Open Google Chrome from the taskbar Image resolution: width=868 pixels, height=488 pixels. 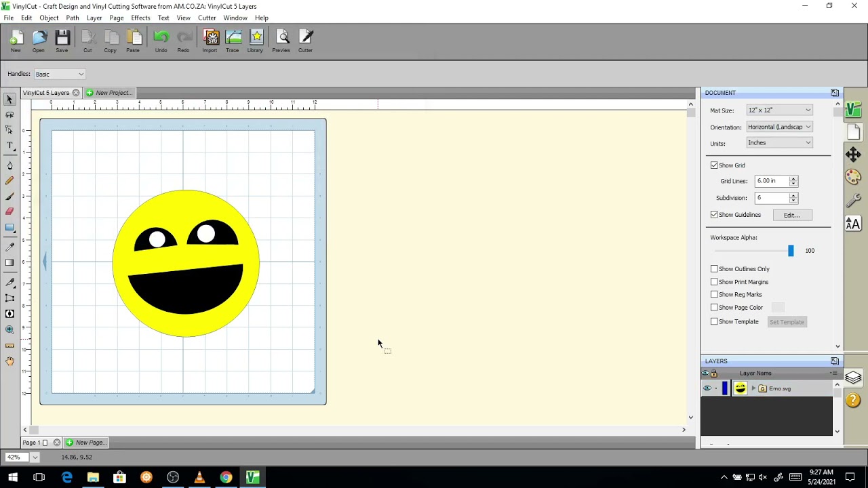click(x=226, y=478)
